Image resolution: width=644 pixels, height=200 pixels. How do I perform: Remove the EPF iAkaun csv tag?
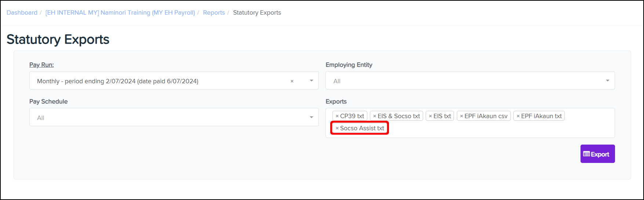(x=462, y=116)
